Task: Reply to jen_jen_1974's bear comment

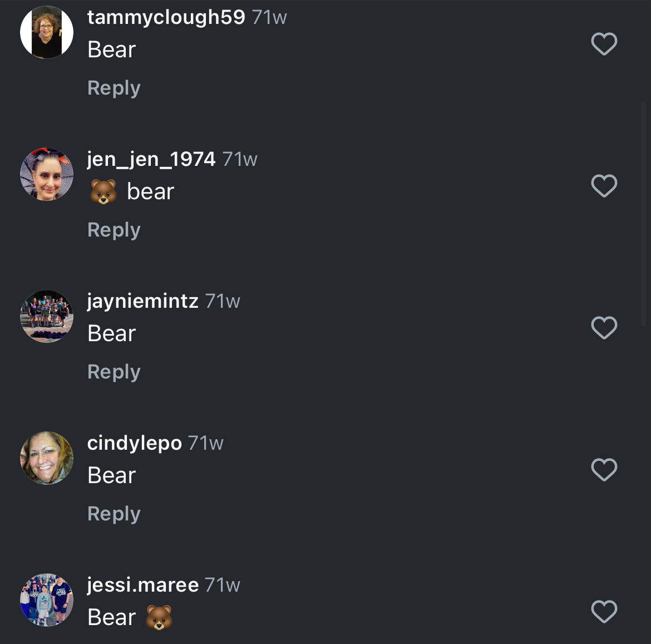Action: coord(114,230)
